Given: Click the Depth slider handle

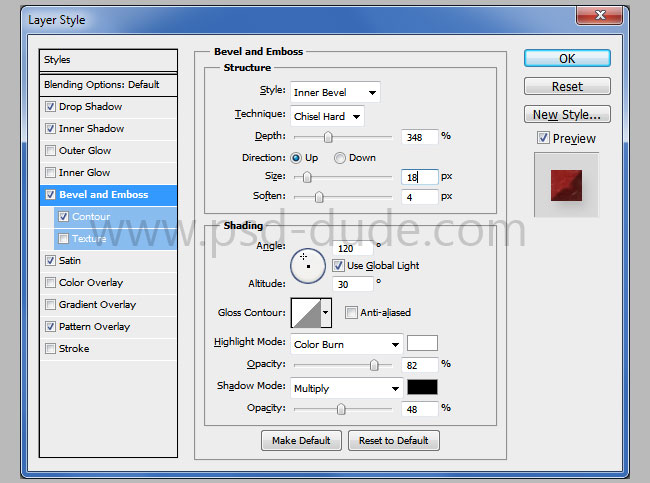Looking at the screenshot, I should 328,137.
